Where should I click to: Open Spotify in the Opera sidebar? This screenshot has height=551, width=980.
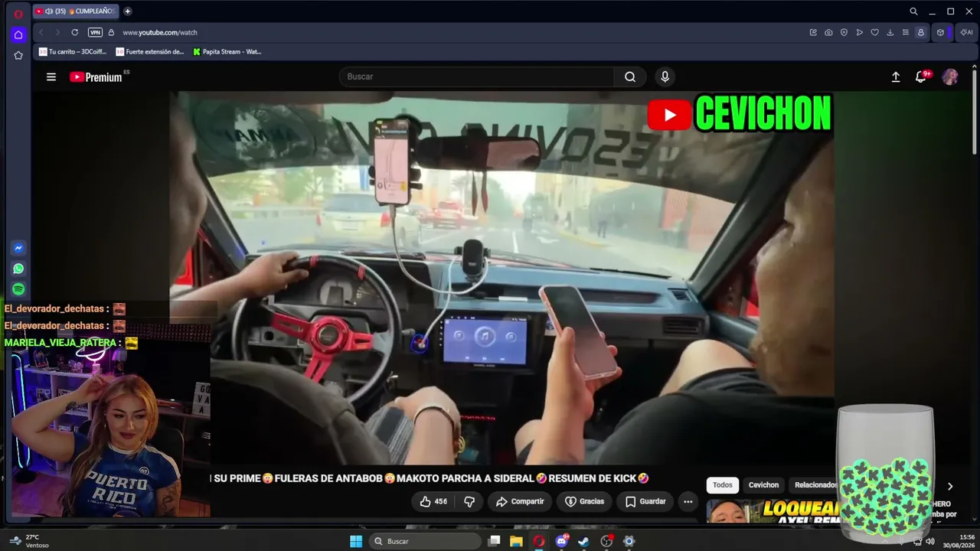click(x=18, y=289)
